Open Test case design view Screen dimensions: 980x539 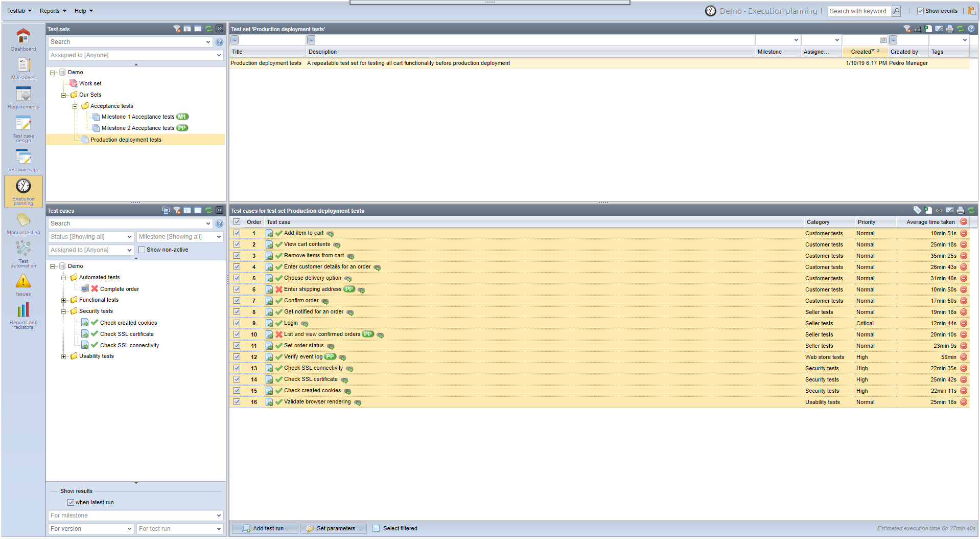(x=24, y=129)
